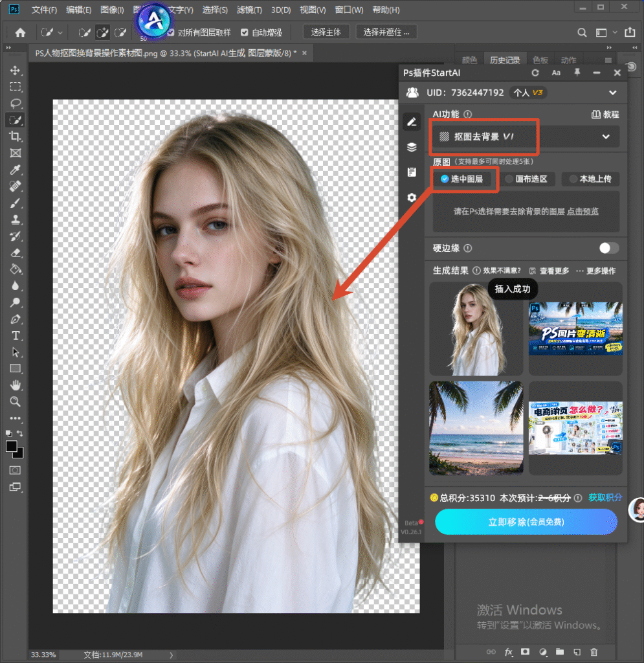Select the Move tool

coord(16,70)
